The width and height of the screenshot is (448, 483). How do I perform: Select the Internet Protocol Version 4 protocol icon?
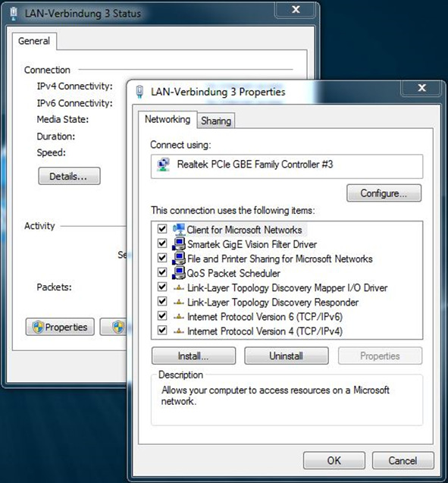[179, 331]
